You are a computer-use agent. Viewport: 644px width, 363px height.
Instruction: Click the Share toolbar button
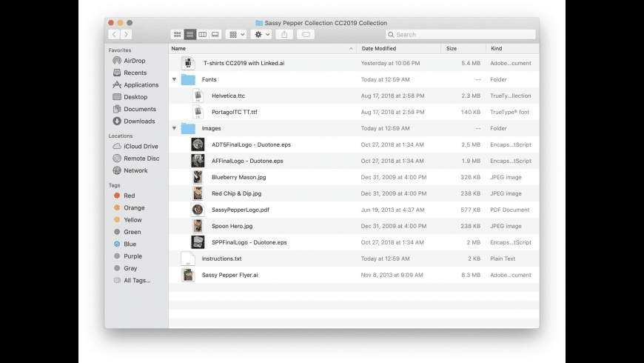pyautogui.click(x=285, y=34)
